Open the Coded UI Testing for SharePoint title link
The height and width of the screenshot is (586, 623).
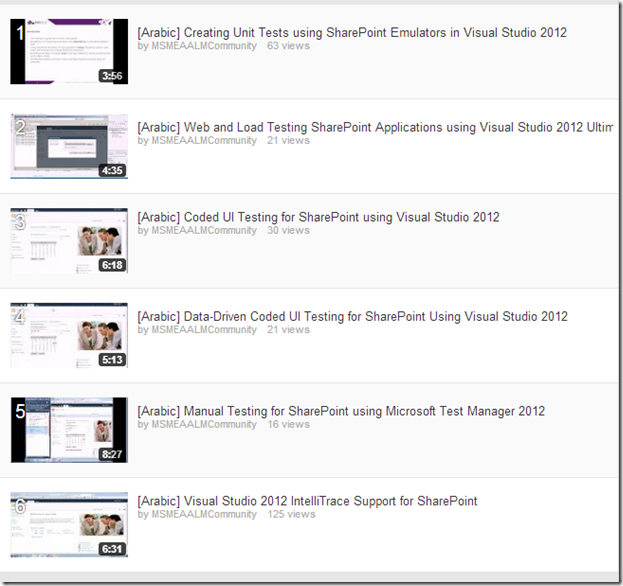pos(318,217)
